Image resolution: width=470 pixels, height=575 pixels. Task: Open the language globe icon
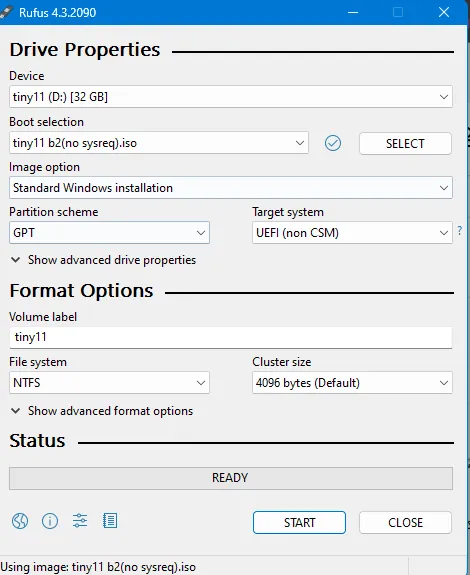20,521
